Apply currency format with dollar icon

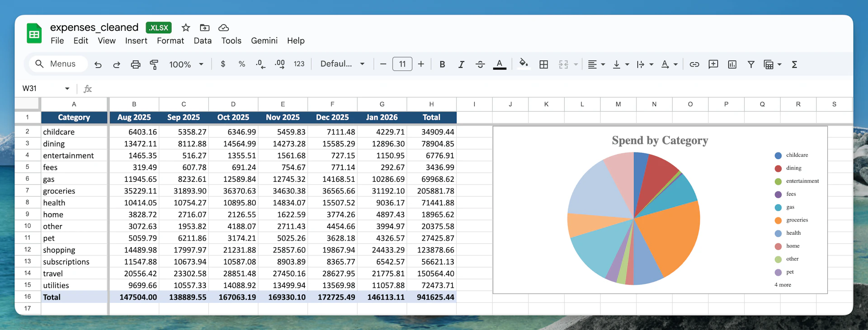coord(223,64)
